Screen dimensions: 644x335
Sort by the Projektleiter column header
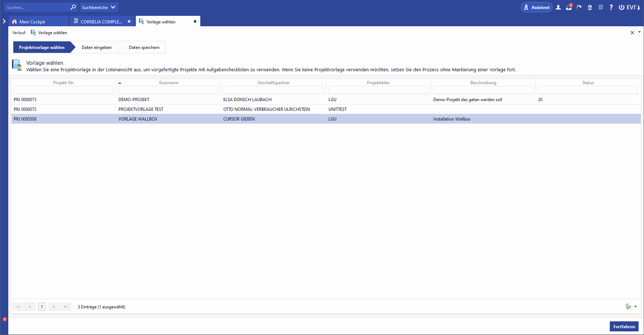click(x=378, y=83)
